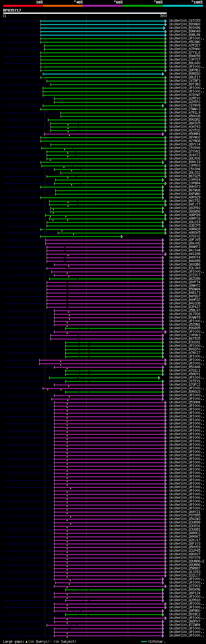Image resolution: width=206 pixels, height=644 pixels.
Task: Select label UniRef100_A5AXU8
Action: coord(185,116)
